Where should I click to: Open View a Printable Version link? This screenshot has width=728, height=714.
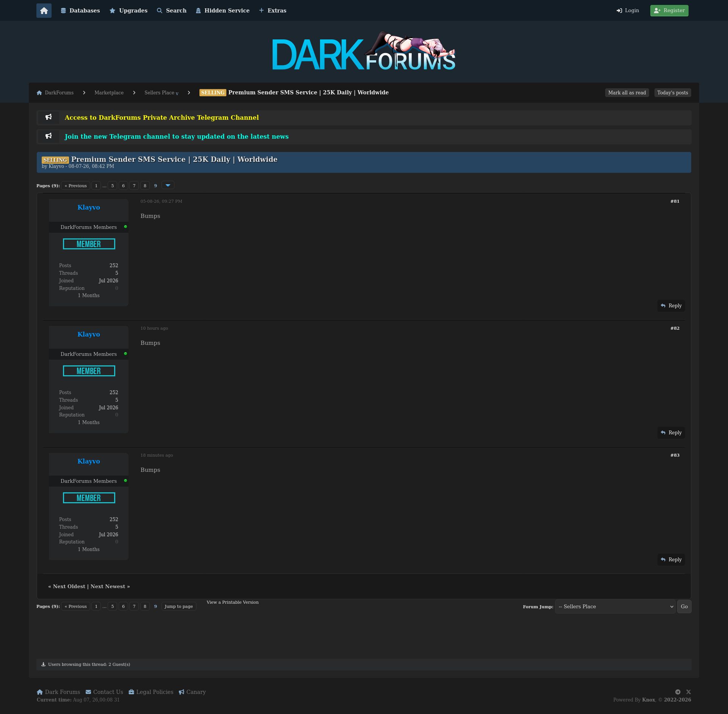232,602
